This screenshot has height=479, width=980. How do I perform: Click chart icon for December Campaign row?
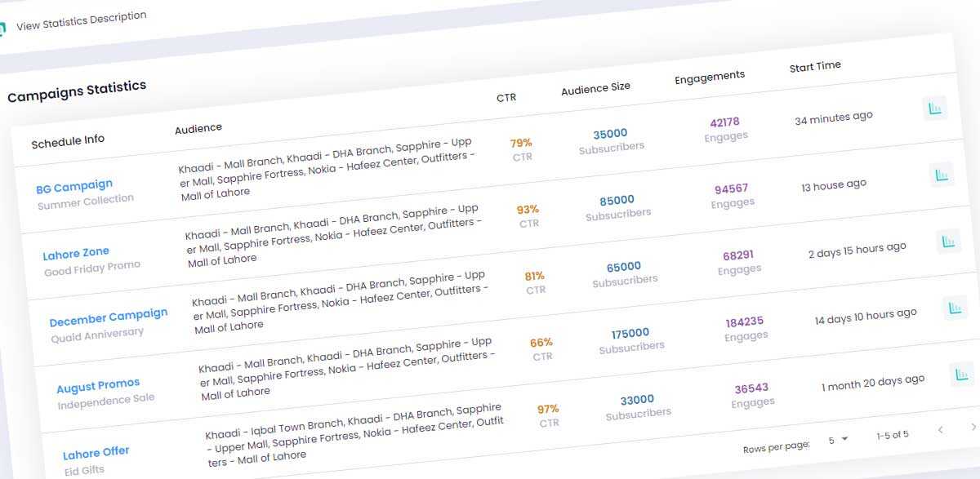coord(948,242)
